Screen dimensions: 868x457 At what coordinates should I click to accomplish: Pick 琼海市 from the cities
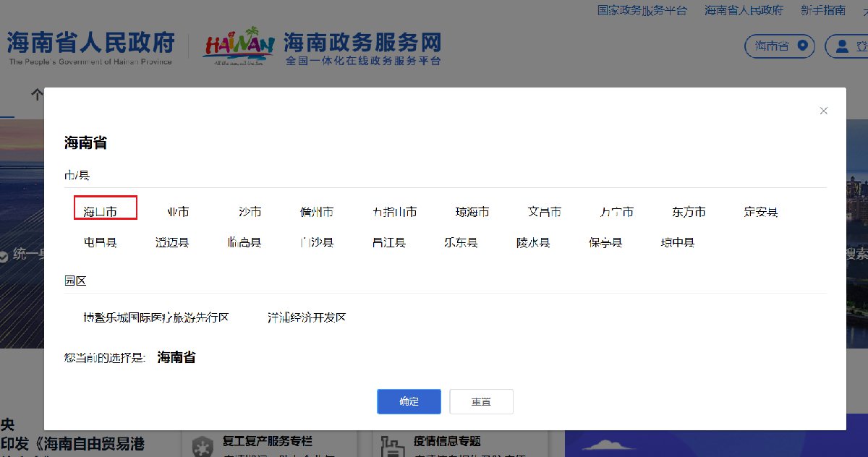point(472,212)
